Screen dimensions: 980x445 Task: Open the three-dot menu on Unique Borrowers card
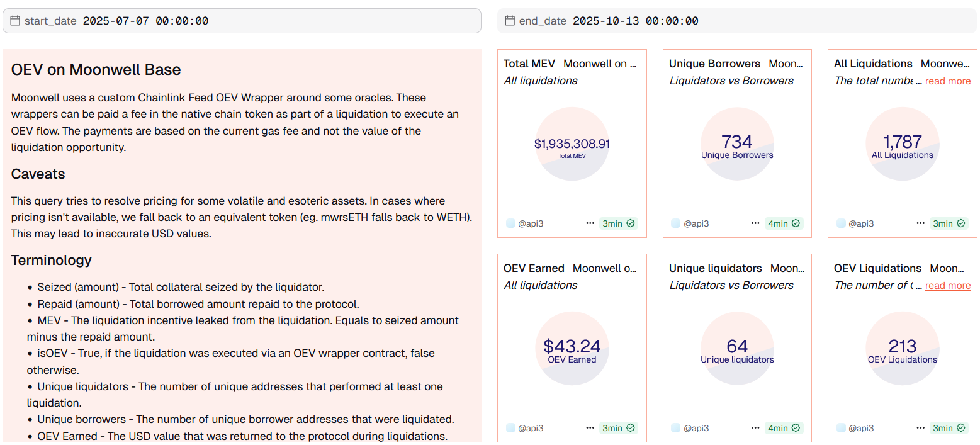tap(755, 223)
